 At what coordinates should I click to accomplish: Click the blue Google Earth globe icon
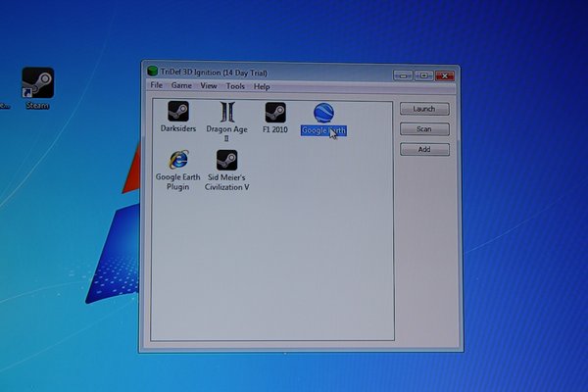click(323, 113)
